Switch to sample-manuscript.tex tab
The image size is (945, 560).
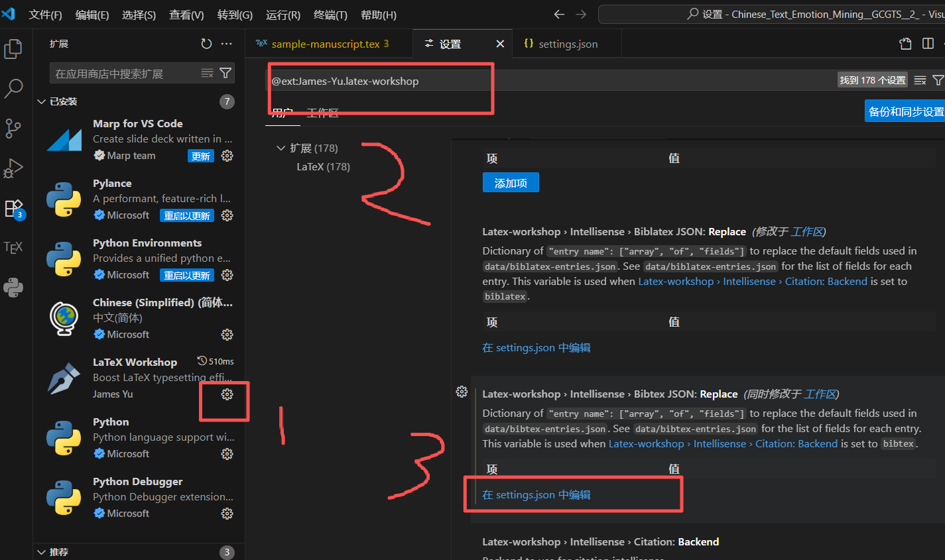pos(329,44)
